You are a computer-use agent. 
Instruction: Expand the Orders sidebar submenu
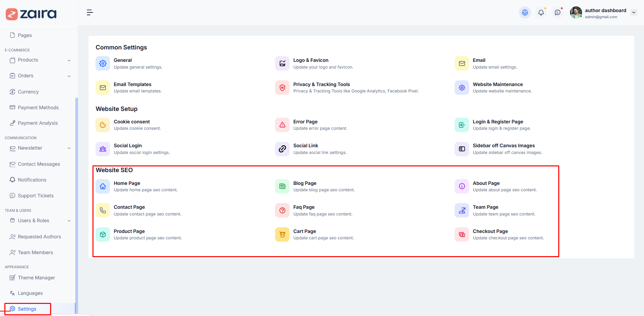69,76
